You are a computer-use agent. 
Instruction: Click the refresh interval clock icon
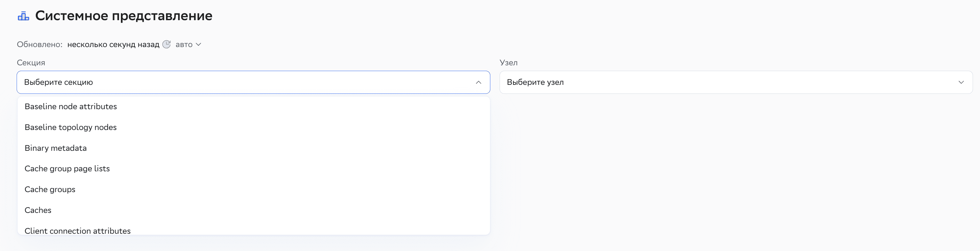pos(166,45)
